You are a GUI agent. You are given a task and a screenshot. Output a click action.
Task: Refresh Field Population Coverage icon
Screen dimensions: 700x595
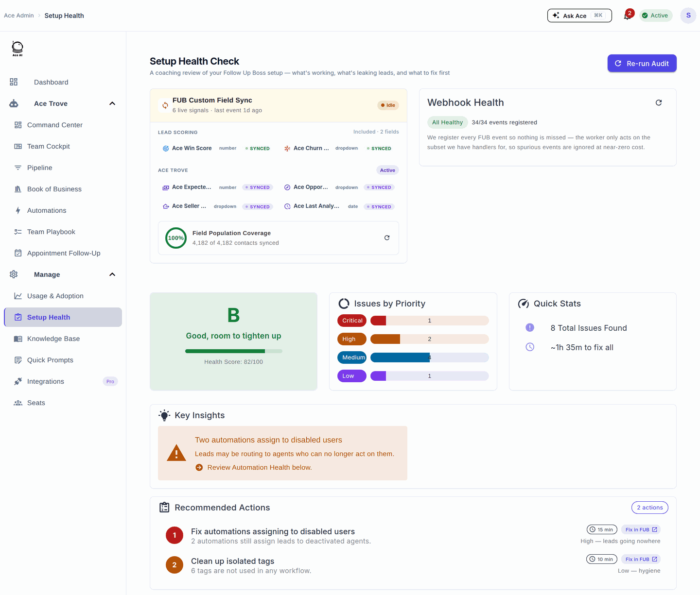click(x=387, y=238)
